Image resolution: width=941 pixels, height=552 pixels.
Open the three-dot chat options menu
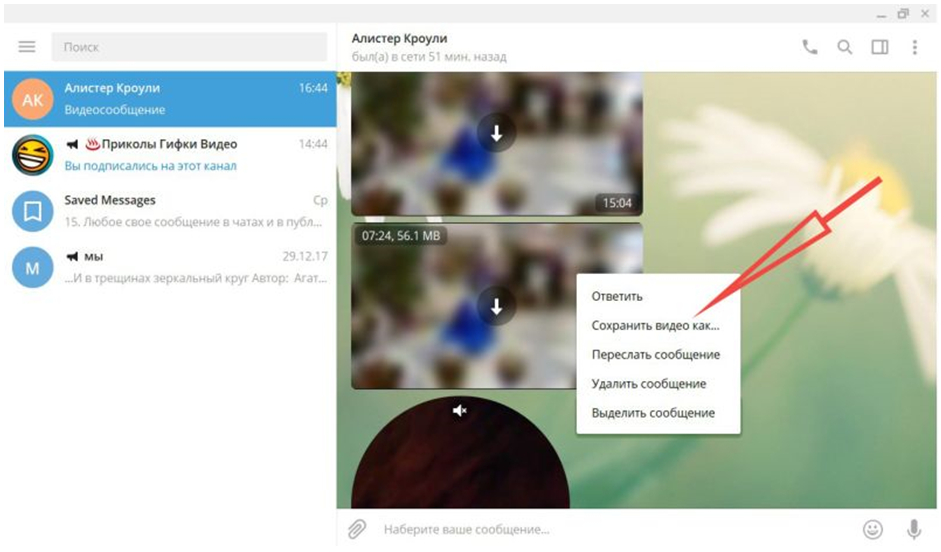tap(915, 47)
